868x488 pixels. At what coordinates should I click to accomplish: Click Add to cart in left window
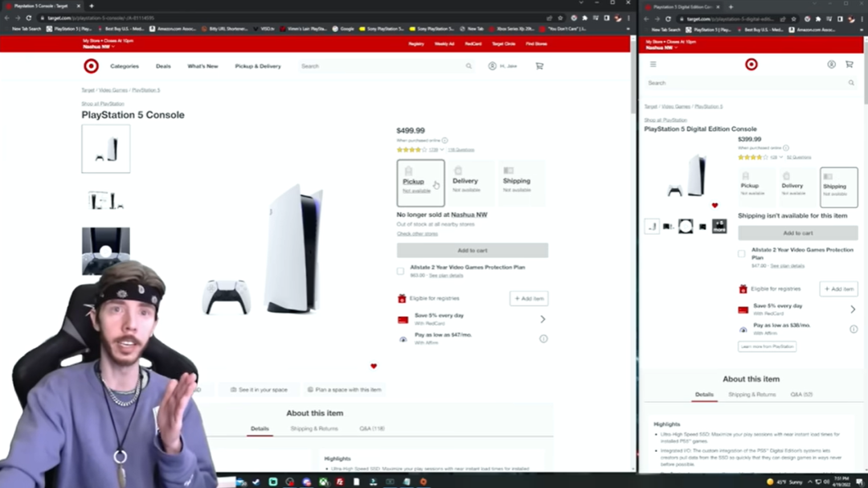click(473, 250)
